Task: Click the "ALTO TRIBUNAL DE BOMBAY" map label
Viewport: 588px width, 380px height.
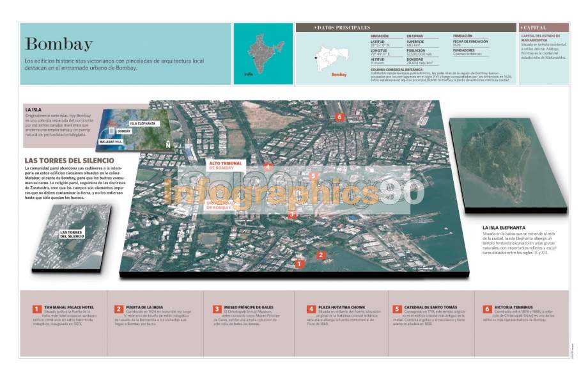Action: click(x=226, y=166)
